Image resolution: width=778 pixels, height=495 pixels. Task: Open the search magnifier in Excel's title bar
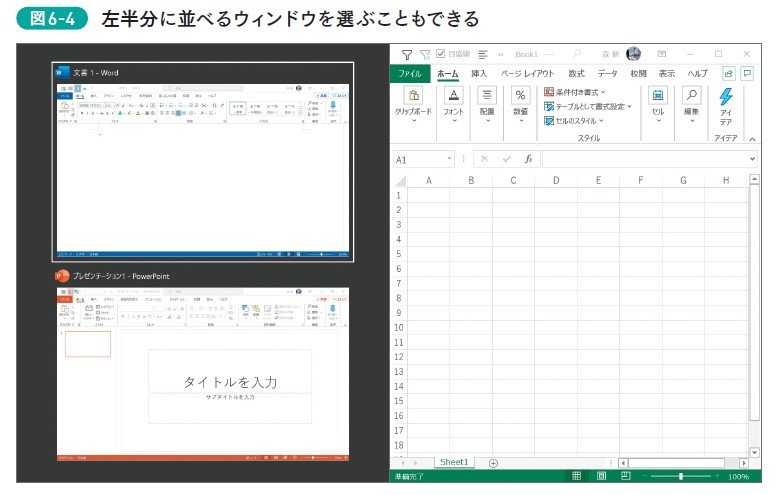(x=577, y=54)
